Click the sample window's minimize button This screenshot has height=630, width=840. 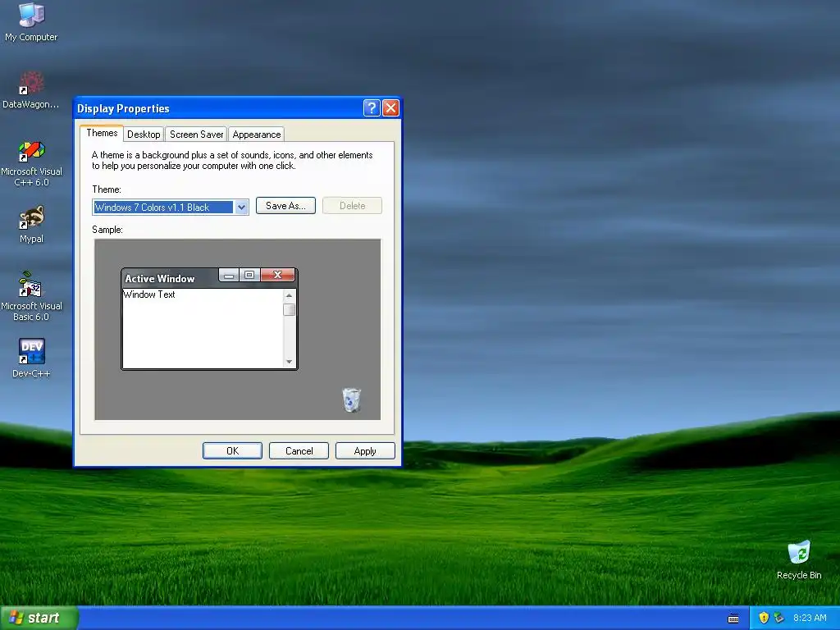pyautogui.click(x=229, y=275)
